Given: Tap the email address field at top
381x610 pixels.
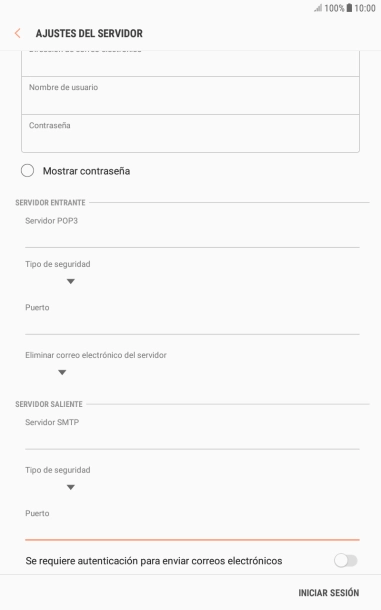Looking at the screenshot, I should coord(190,63).
